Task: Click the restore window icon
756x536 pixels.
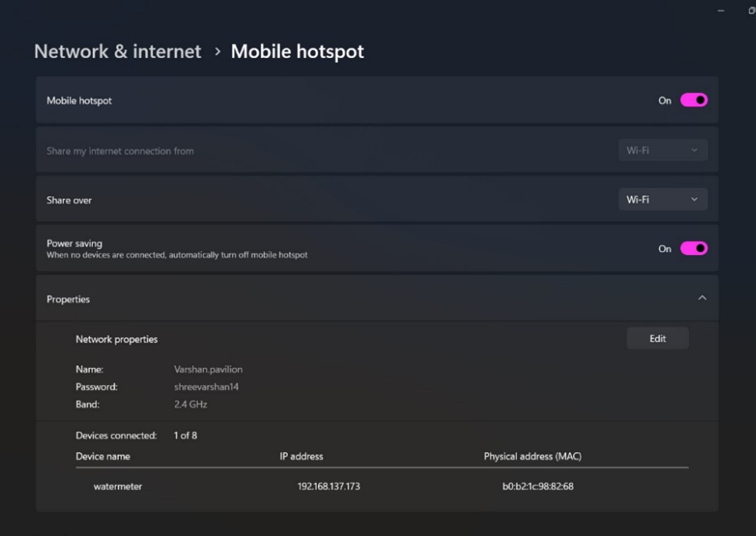Action: coord(751,11)
